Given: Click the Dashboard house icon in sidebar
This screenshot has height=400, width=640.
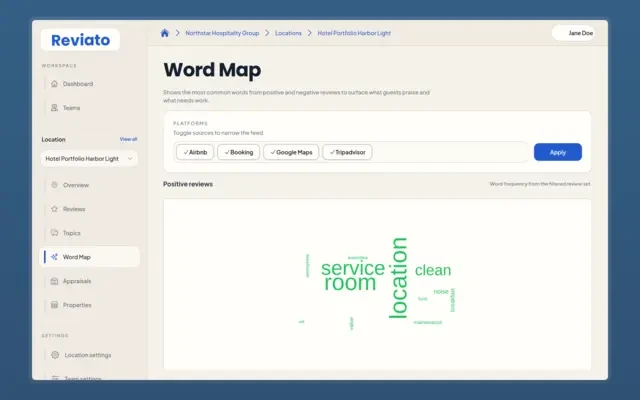Looking at the screenshot, I should (54, 84).
